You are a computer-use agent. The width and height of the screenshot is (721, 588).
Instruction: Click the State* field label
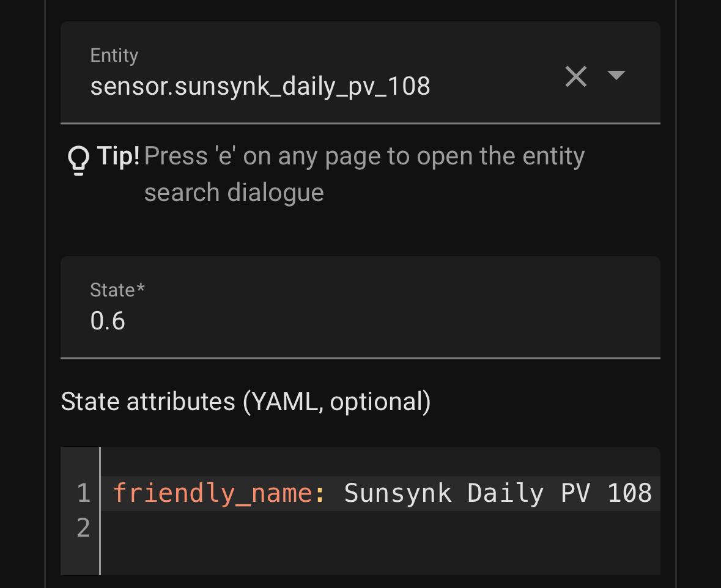pos(117,290)
